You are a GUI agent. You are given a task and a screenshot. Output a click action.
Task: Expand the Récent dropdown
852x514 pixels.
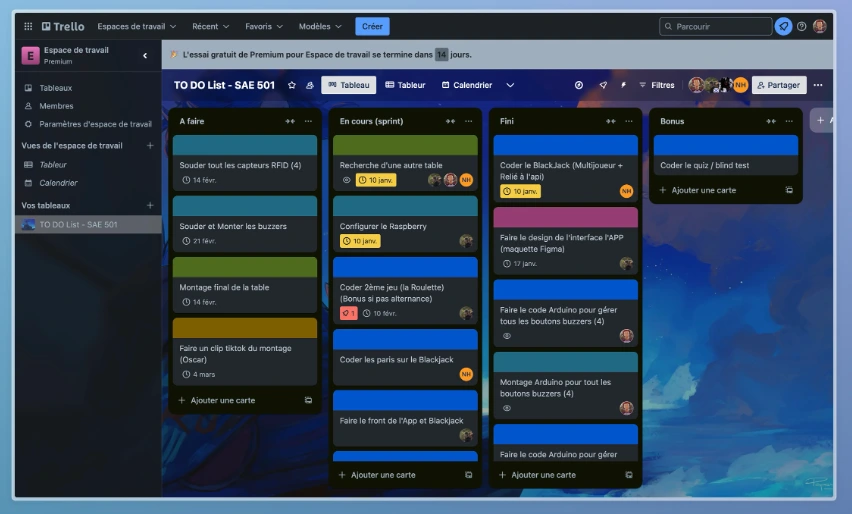pyautogui.click(x=210, y=26)
